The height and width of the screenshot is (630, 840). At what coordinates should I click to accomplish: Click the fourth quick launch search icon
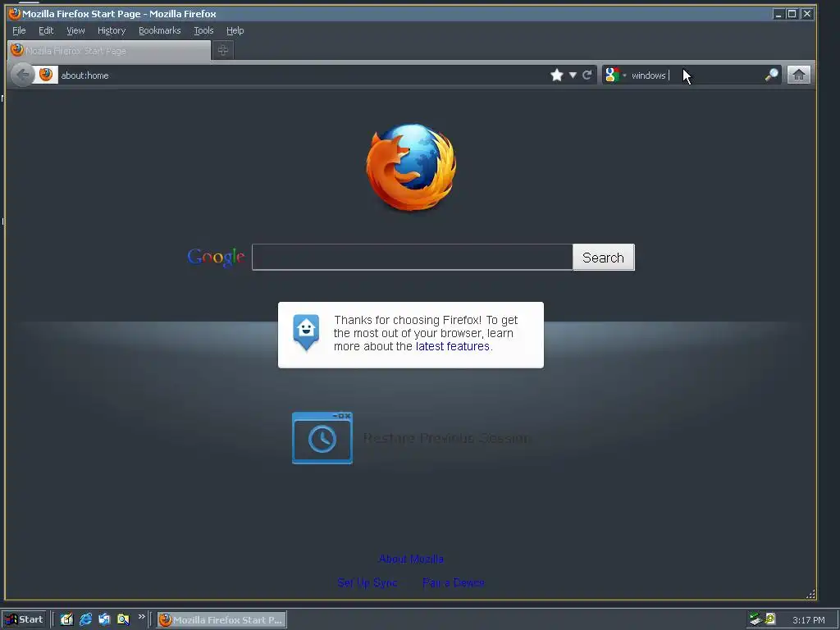[123, 619]
